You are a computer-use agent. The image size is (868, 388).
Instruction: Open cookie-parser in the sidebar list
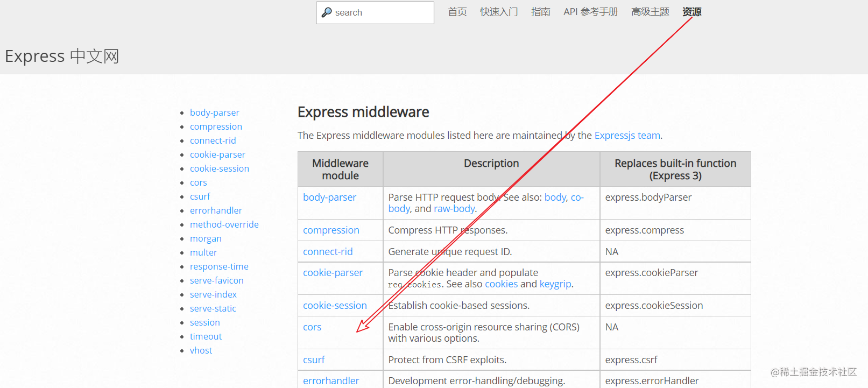click(x=217, y=154)
